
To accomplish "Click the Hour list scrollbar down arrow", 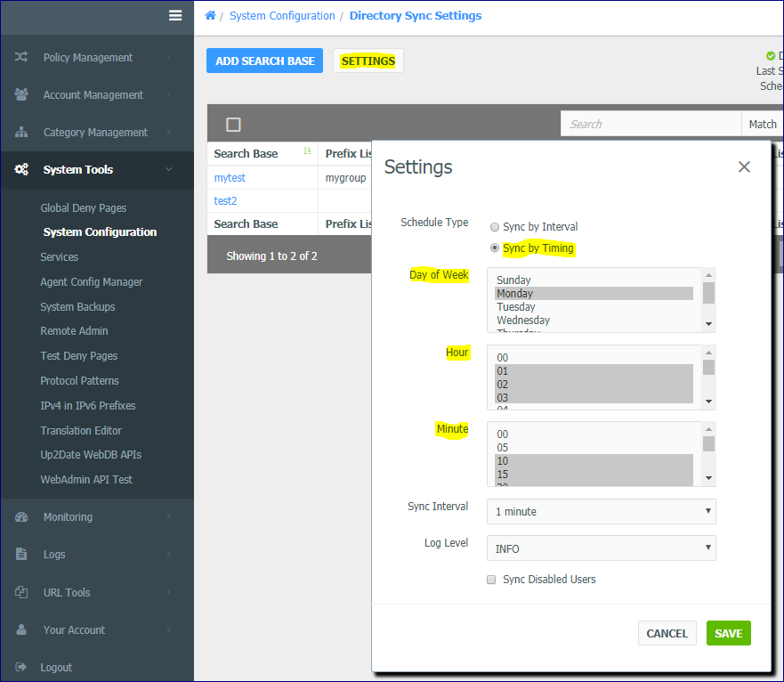I will click(708, 402).
